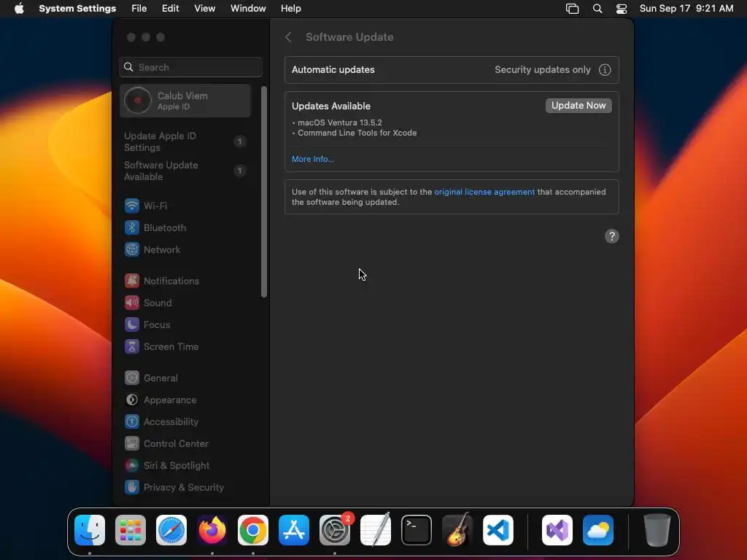Viewport: 747px width, 560px height.
Task: Open Terminal from the Dock
Action: point(417,530)
